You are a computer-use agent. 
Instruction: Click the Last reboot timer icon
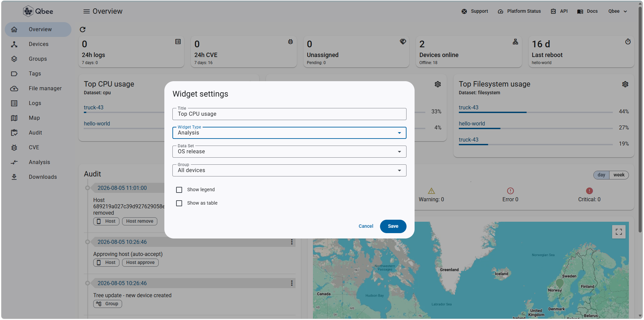[628, 42]
